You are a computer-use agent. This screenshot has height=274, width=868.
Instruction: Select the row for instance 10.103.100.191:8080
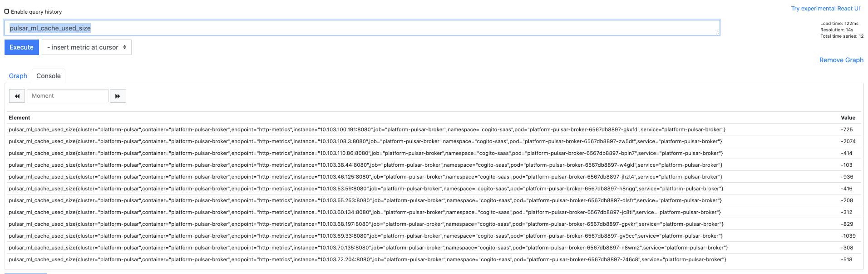click(x=434, y=130)
